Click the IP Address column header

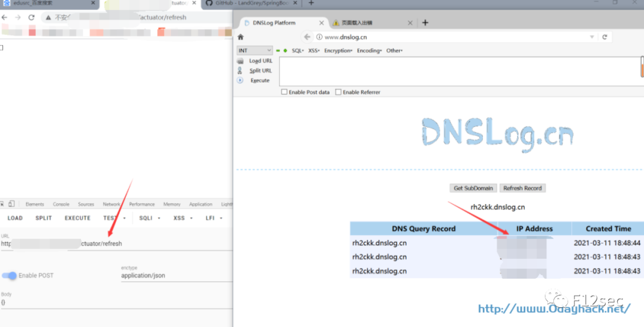tap(534, 229)
